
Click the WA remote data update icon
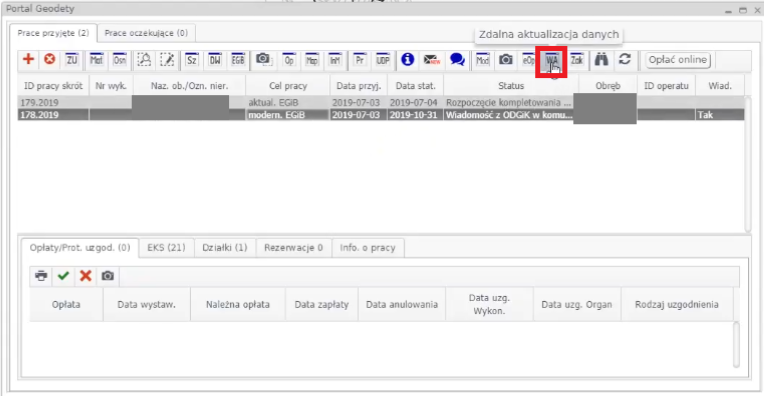pos(551,60)
